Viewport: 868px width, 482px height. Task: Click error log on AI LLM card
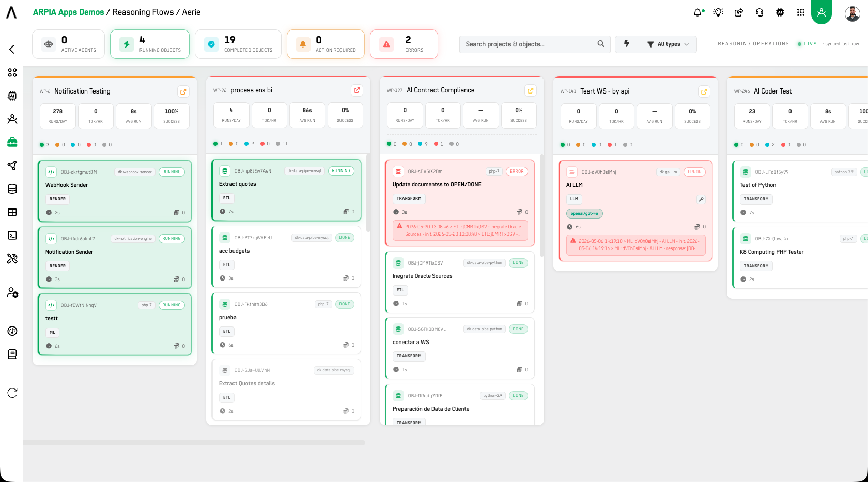point(636,245)
